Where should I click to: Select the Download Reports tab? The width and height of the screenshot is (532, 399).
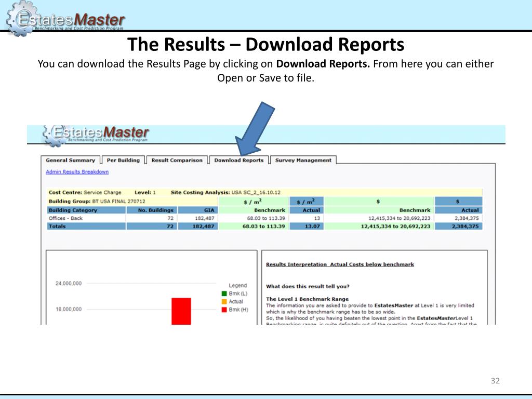[x=239, y=160]
